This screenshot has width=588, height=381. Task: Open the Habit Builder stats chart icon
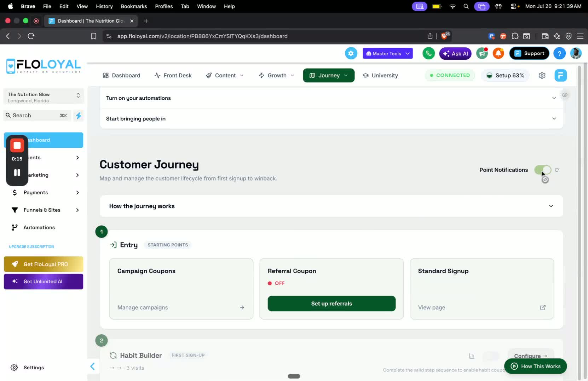point(472,356)
